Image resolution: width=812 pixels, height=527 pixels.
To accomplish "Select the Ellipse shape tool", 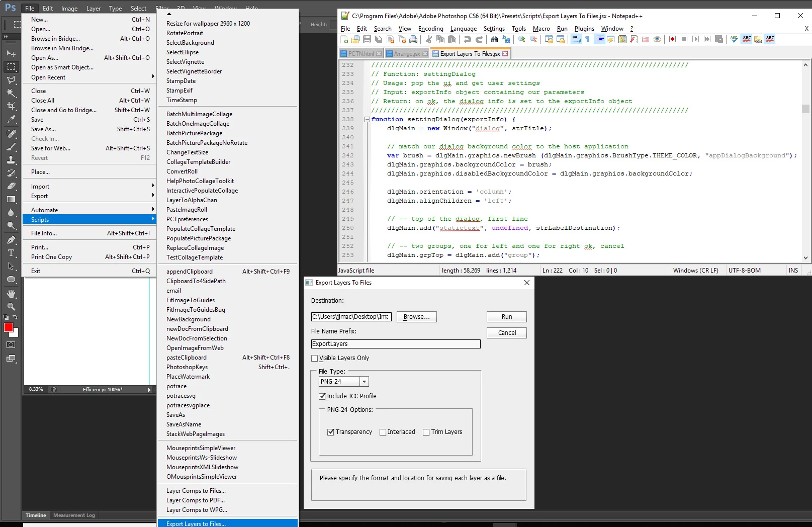I will [x=11, y=279].
